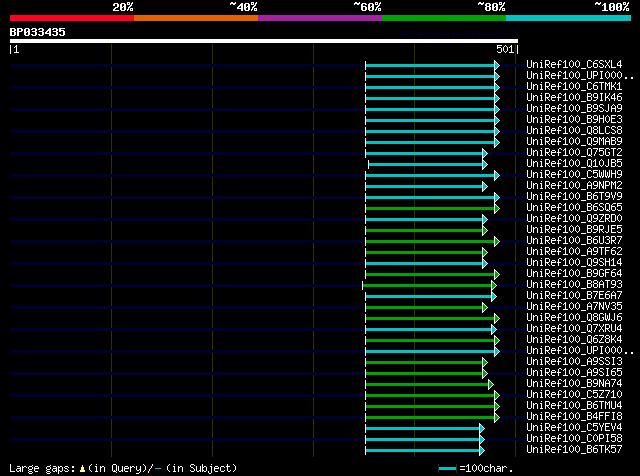Screen dimensions: 640x476
Task: Click the orange ~40% identity legend segment
Action: pos(196,18)
